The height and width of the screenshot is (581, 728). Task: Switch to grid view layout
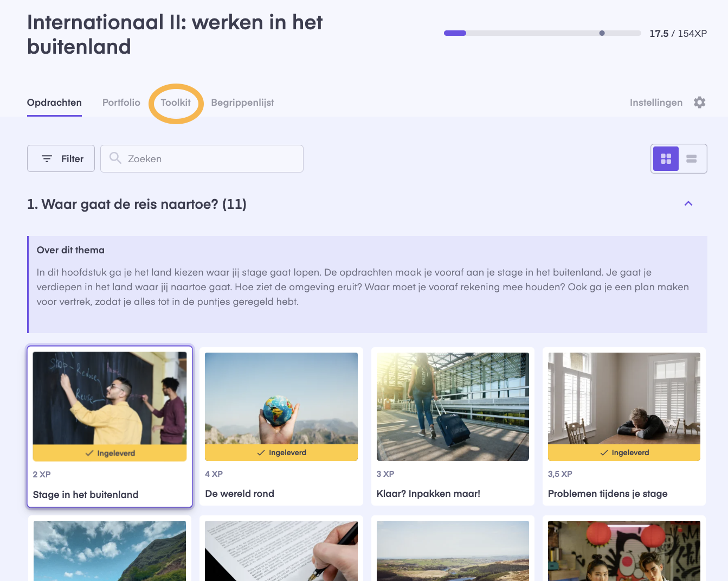pos(666,158)
